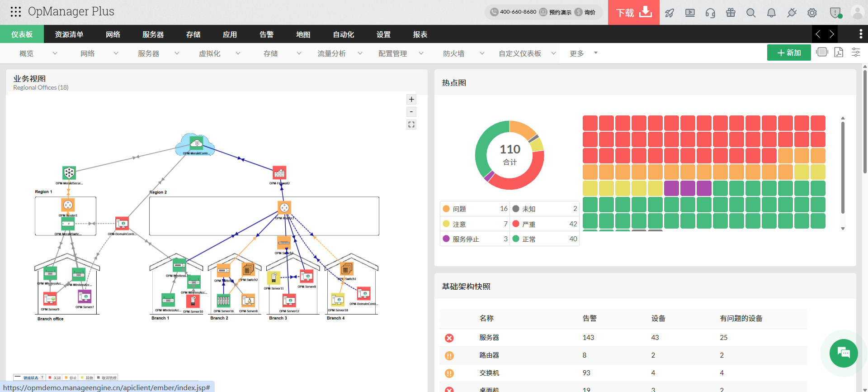Click the page vertical scrollbar

(865, 122)
